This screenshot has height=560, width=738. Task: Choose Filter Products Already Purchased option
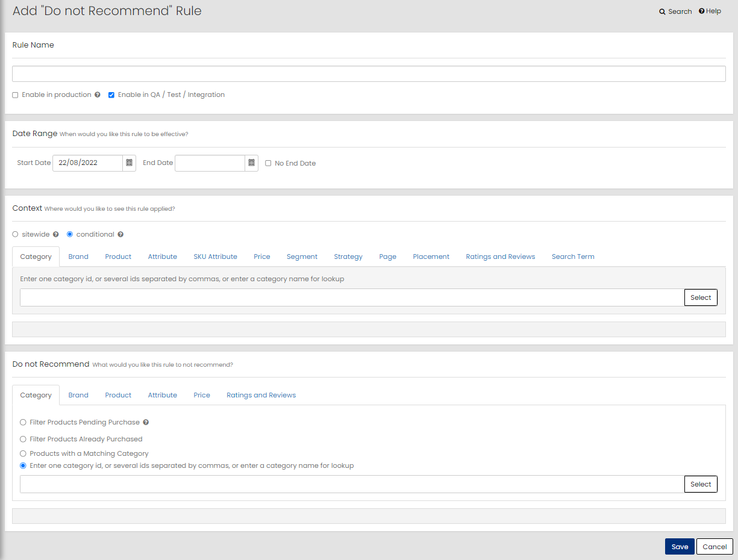click(23, 440)
